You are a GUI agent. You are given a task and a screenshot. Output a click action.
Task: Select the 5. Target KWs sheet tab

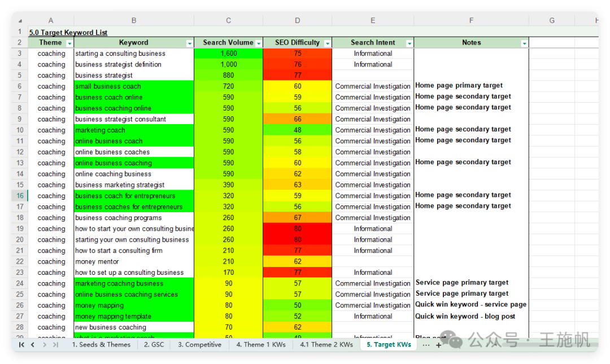pyautogui.click(x=389, y=345)
